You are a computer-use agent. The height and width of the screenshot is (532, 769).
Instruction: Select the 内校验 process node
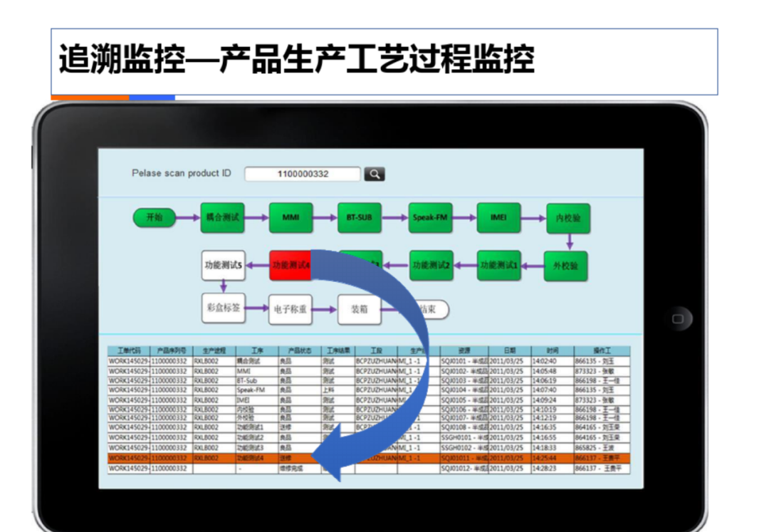[568, 218]
